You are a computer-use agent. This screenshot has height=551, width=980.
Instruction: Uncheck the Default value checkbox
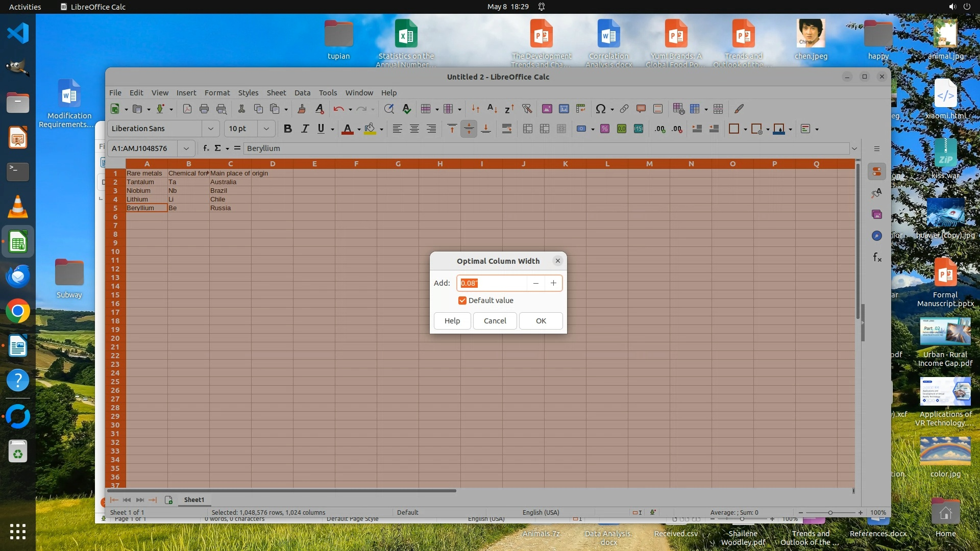462,300
